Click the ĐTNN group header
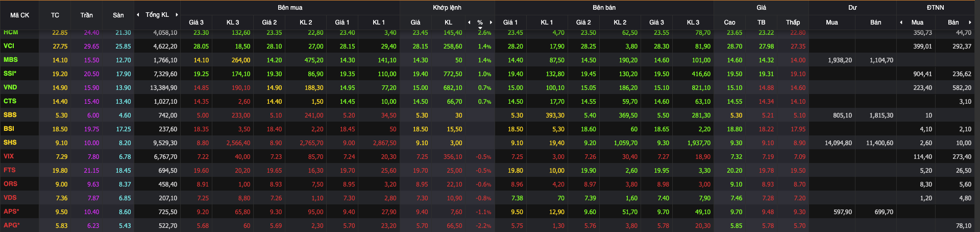Screen dimensions: 980x232 tap(936, 8)
